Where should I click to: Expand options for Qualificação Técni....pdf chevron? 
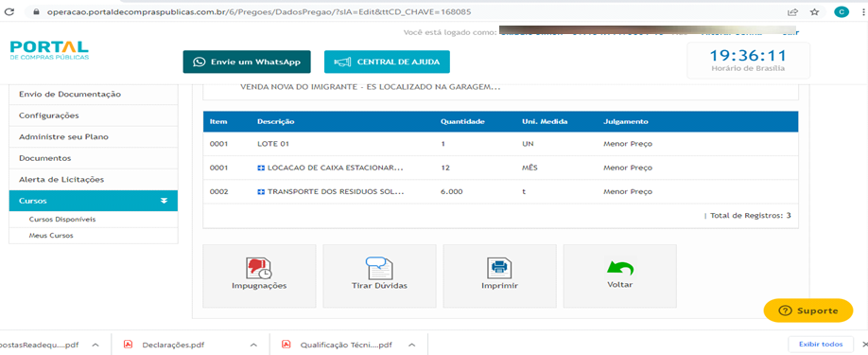click(412, 345)
